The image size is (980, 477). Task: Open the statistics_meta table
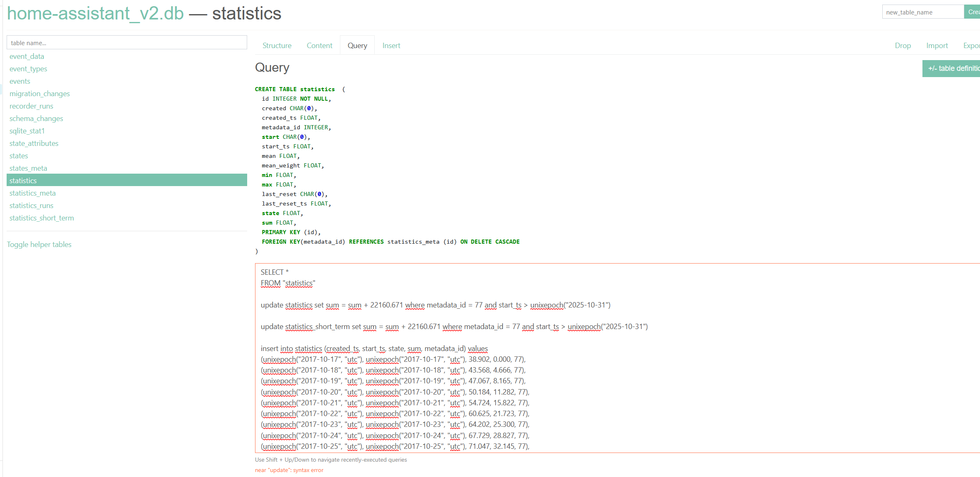tap(32, 193)
